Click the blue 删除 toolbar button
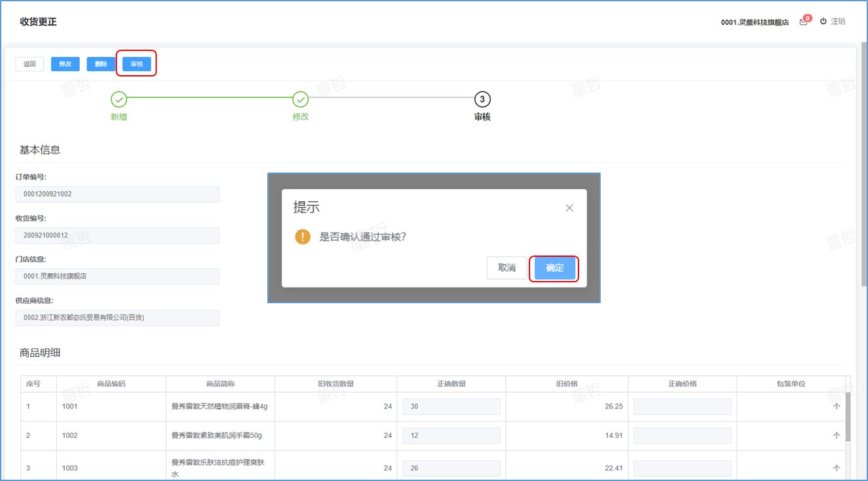 point(101,64)
